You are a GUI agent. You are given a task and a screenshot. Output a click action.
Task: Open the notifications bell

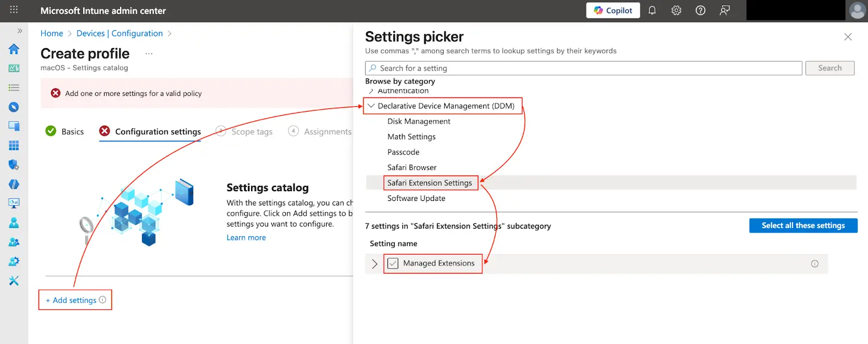(652, 10)
